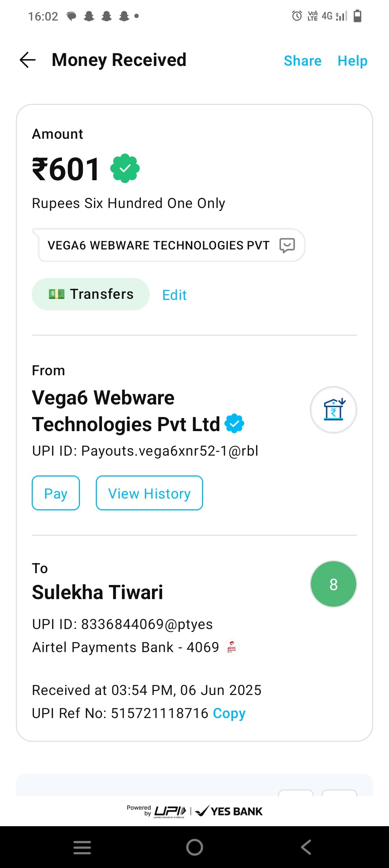The width and height of the screenshot is (389, 868).
Task: Open the message icon in VEGA6 WEBWARE chip
Action: 287,245
